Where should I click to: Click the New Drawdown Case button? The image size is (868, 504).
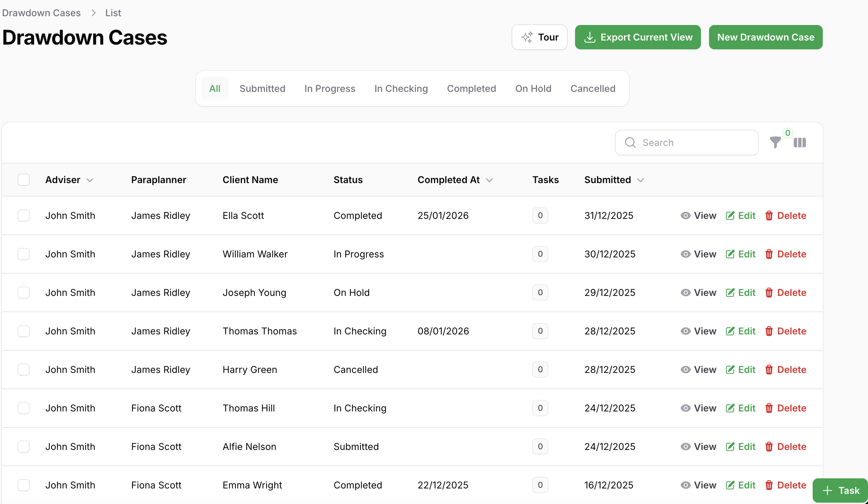click(x=765, y=37)
